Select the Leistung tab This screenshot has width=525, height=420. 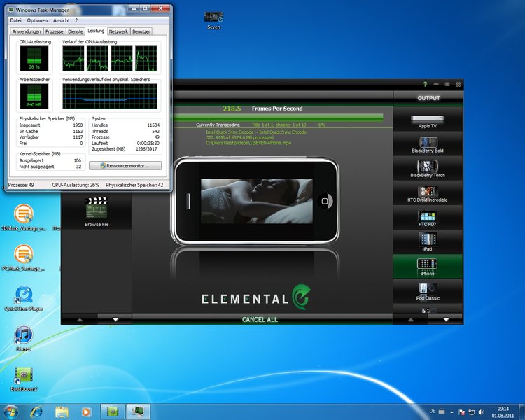pos(96,31)
